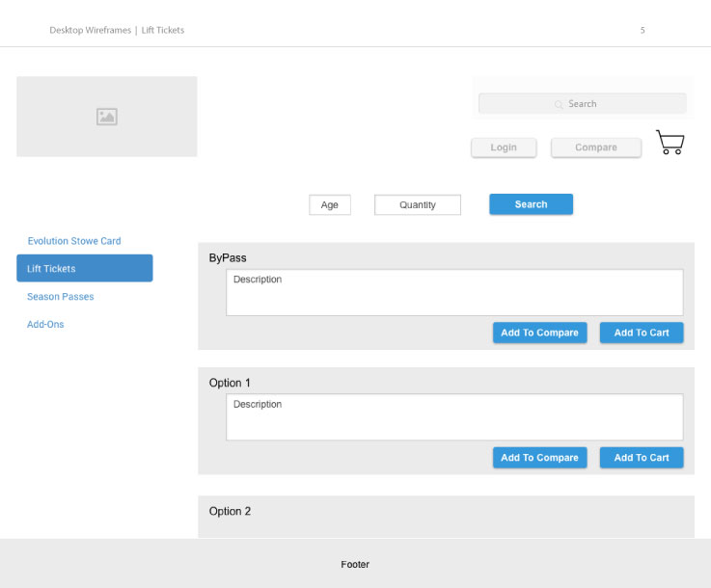Add ByPass to compare
Viewport: 711px width, 588px height.
point(539,333)
